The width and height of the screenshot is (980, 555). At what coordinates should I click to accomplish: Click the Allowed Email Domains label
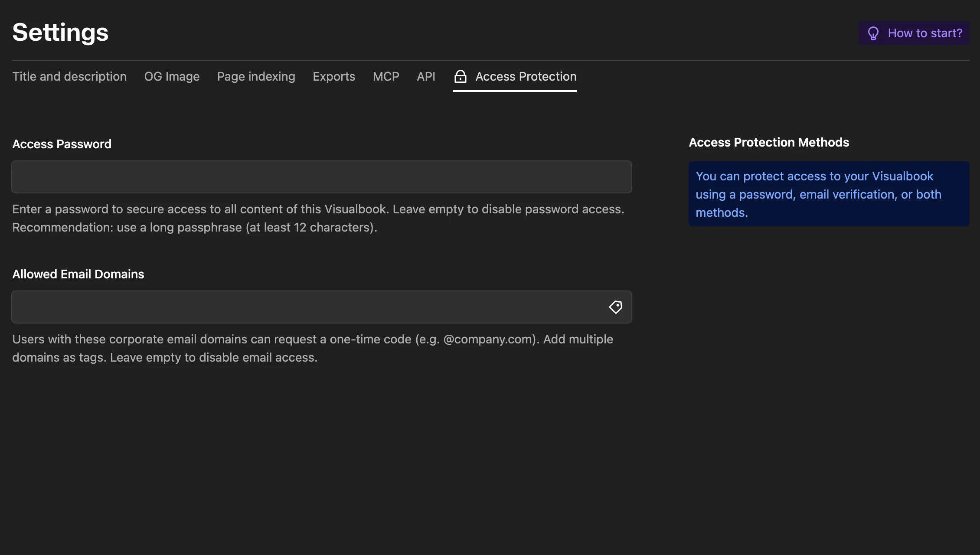pyautogui.click(x=78, y=274)
